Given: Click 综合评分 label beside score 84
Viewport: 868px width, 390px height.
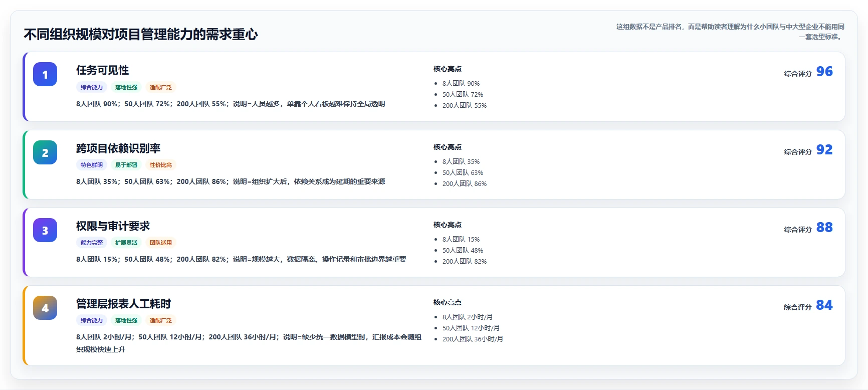Looking at the screenshot, I should (x=798, y=307).
